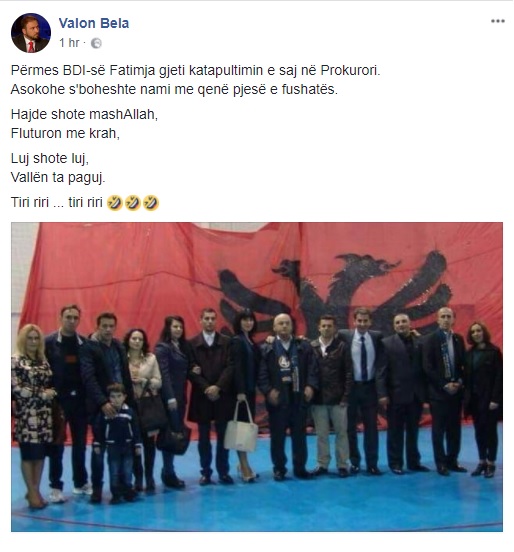Open the three-dots post options menu
Viewport: 514px width, 552px height.
click(498, 21)
